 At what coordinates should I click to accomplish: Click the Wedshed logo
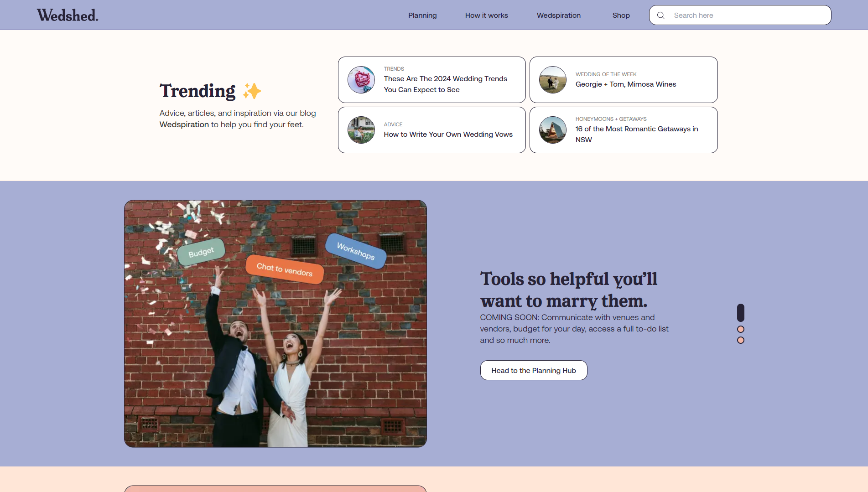[x=68, y=15]
